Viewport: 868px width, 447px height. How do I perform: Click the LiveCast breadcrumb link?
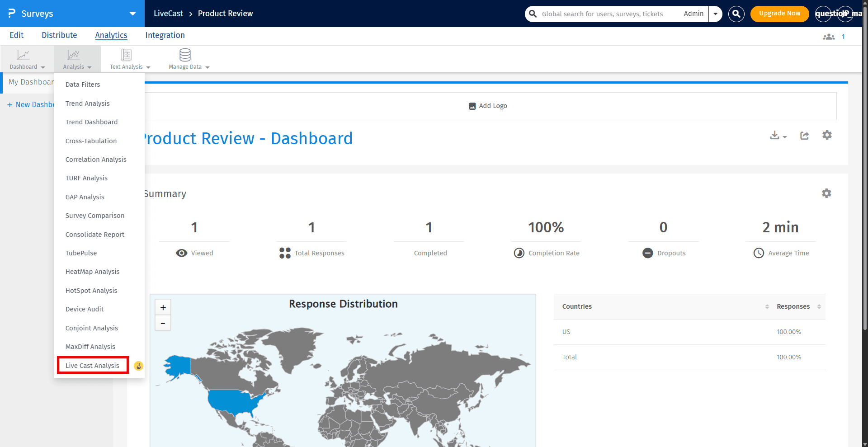[x=168, y=14]
